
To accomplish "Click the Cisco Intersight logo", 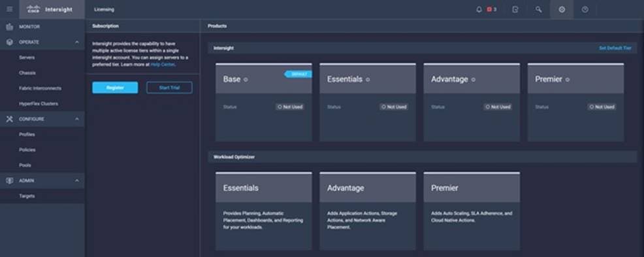I will (x=52, y=9).
